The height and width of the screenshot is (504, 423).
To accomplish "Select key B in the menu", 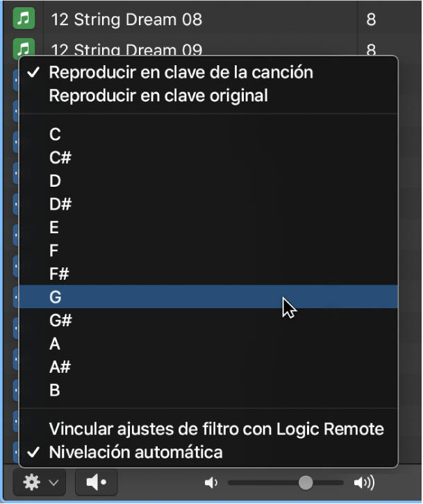I will click(55, 390).
